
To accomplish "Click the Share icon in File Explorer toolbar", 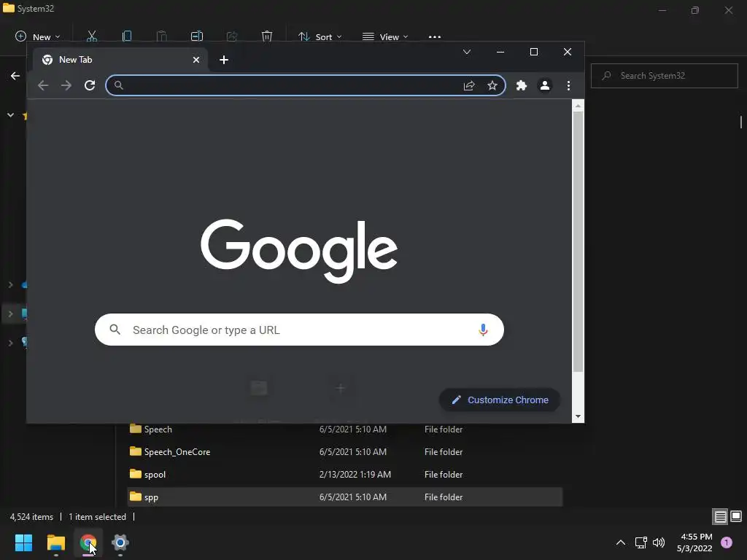I will point(232,36).
